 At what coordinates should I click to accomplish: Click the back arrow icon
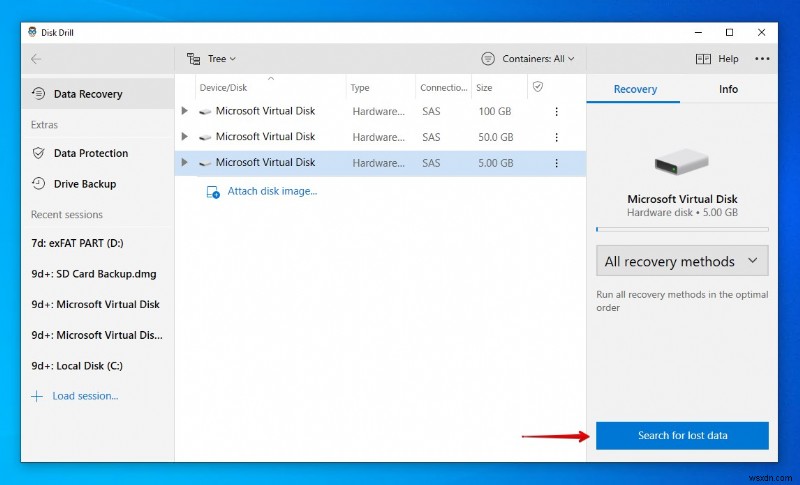coord(37,59)
